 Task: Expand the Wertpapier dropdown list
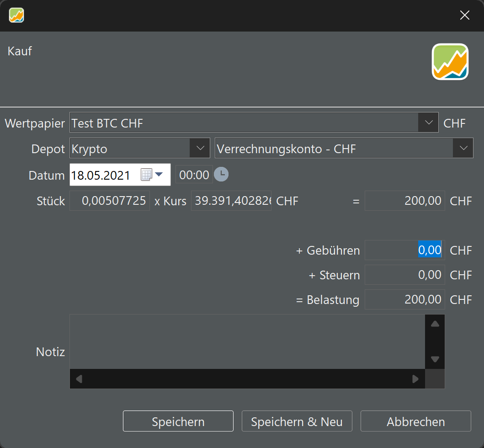[428, 123]
